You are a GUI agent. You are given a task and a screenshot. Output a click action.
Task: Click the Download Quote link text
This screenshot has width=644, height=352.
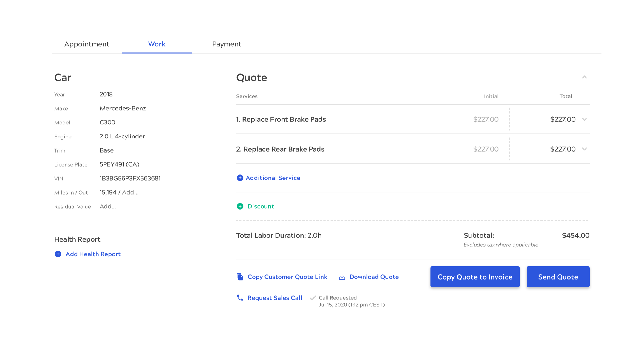374,277
